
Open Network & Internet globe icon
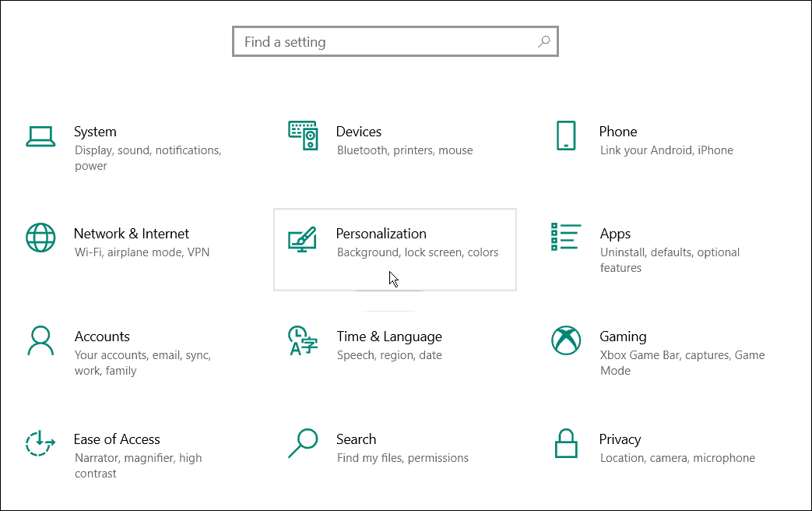click(x=40, y=238)
